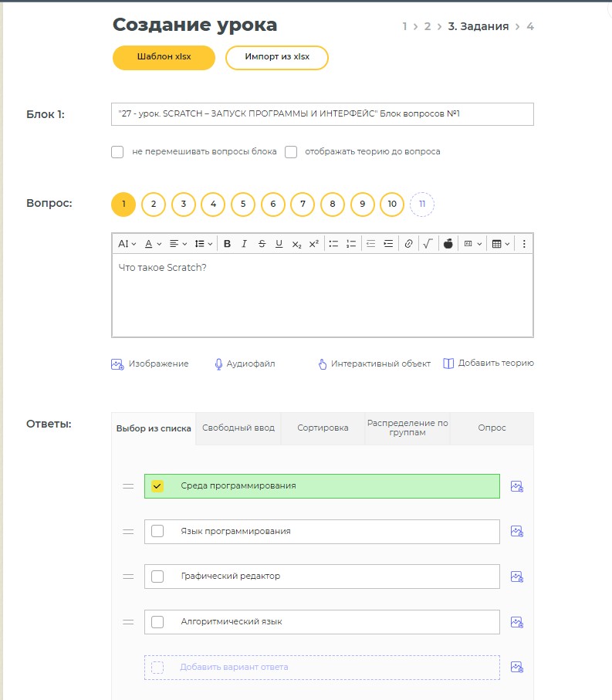Enable 'не перемешивать вопросы блока' checkbox
The width and height of the screenshot is (612, 700).
pos(117,152)
